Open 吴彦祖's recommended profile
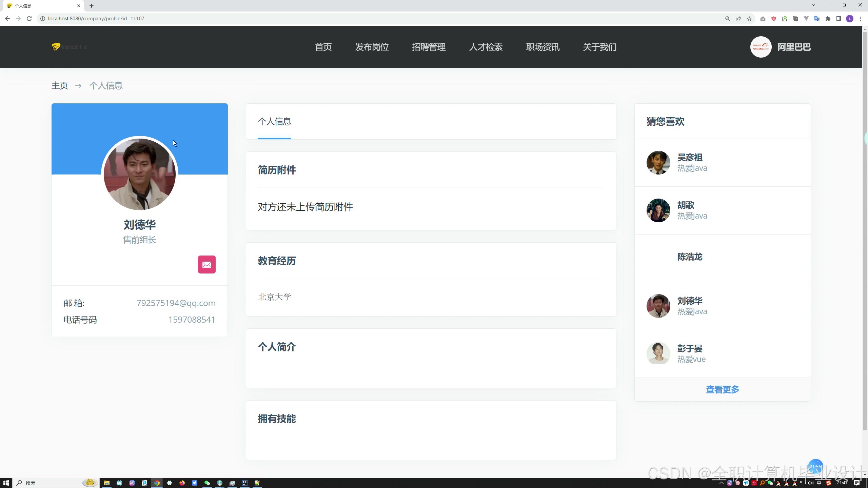The height and width of the screenshot is (488, 868). click(690, 158)
